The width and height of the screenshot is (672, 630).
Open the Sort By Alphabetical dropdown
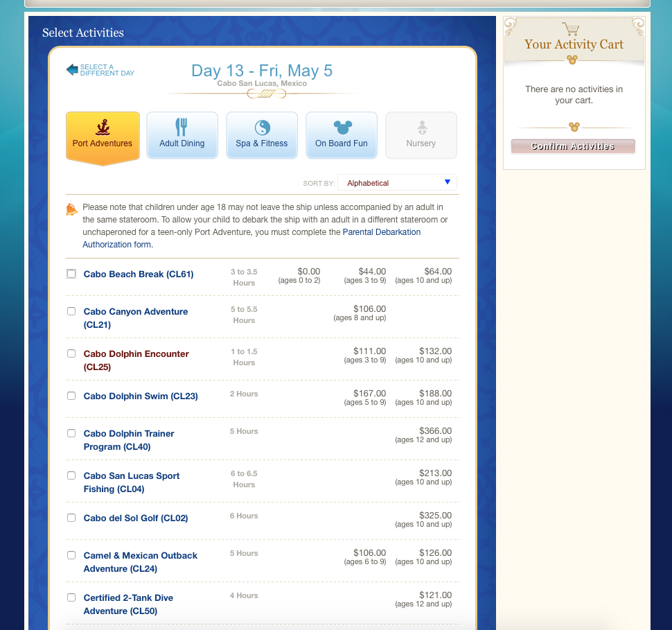point(397,183)
